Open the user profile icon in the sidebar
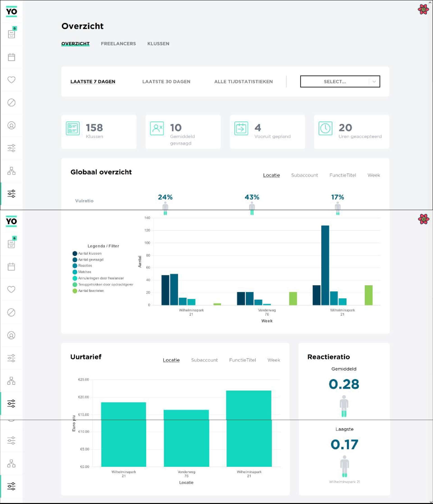 12,126
